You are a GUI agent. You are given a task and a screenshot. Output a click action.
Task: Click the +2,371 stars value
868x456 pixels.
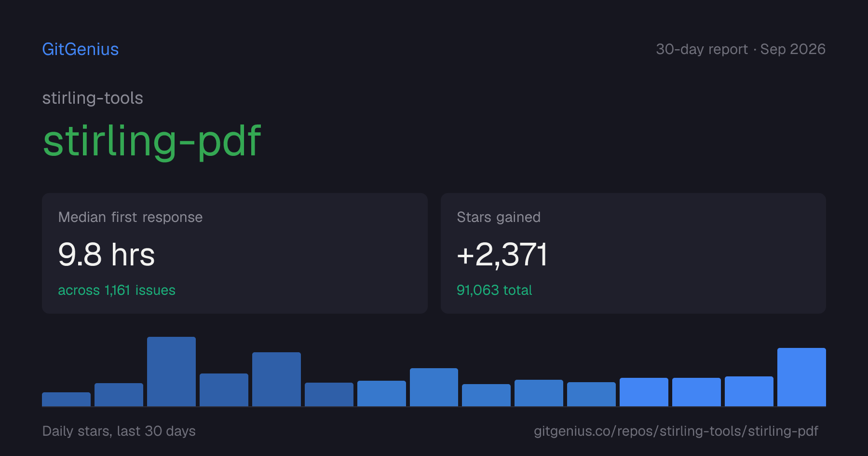click(502, 254)
